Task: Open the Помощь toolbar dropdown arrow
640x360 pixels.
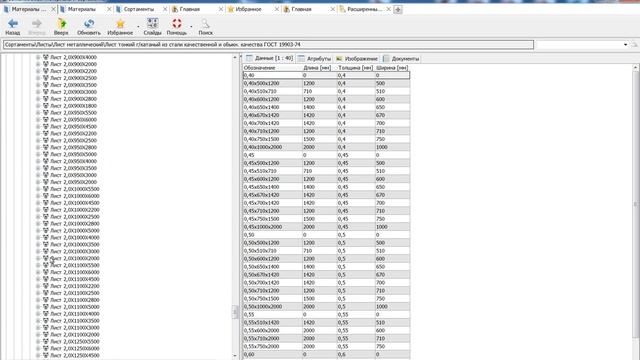Action: click(x=191, y=27)
